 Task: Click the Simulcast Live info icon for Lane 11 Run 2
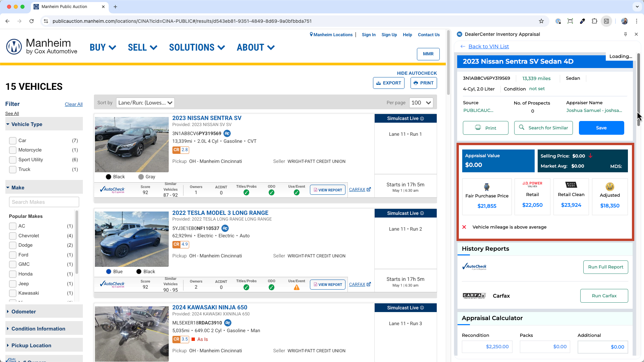click(422, 214)
